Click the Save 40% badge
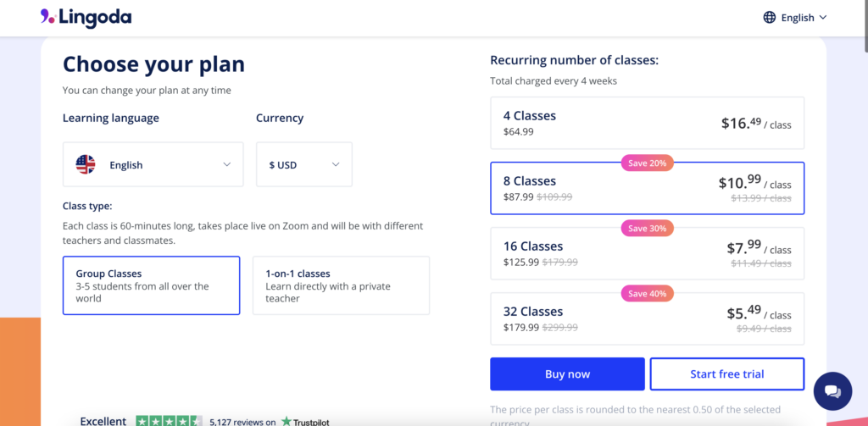Image resolution: width=868 pixels, height=426 pixels. coord(648,294)
